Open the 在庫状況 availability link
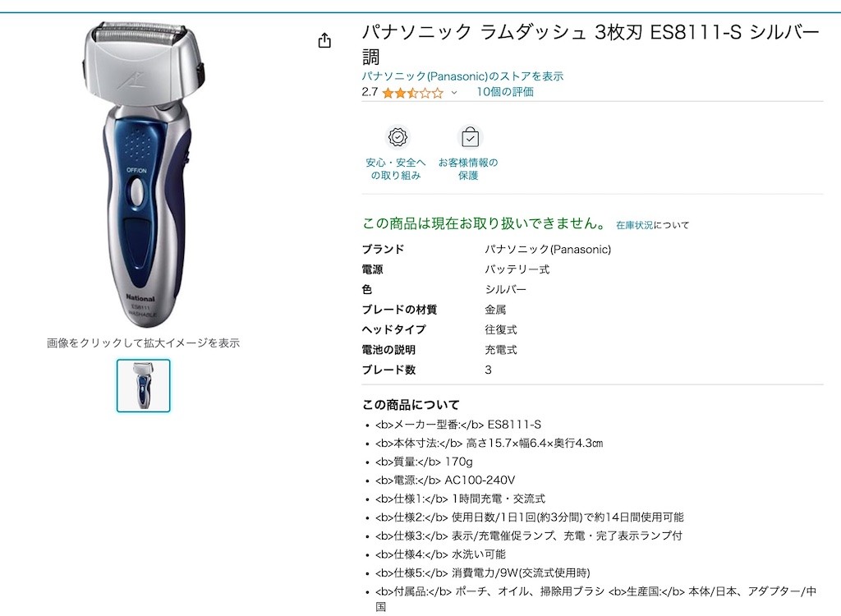Screen dimensions: 841x616 [635, 225]
